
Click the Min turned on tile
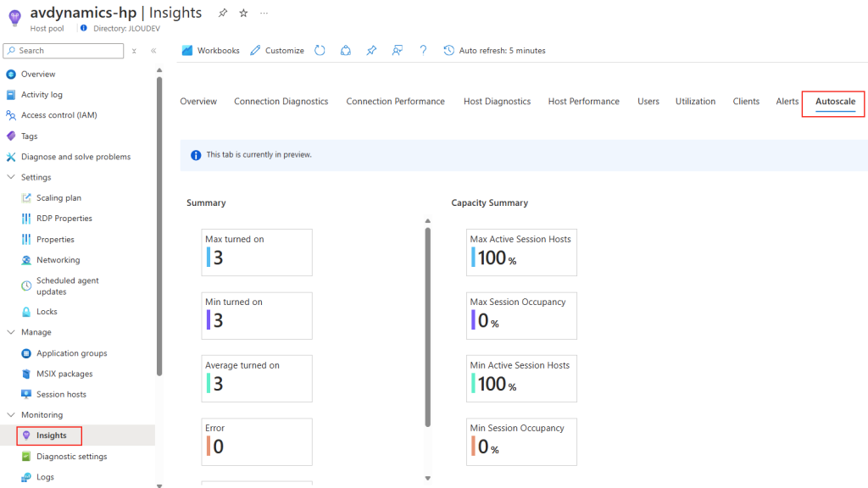tap(257, 315)
